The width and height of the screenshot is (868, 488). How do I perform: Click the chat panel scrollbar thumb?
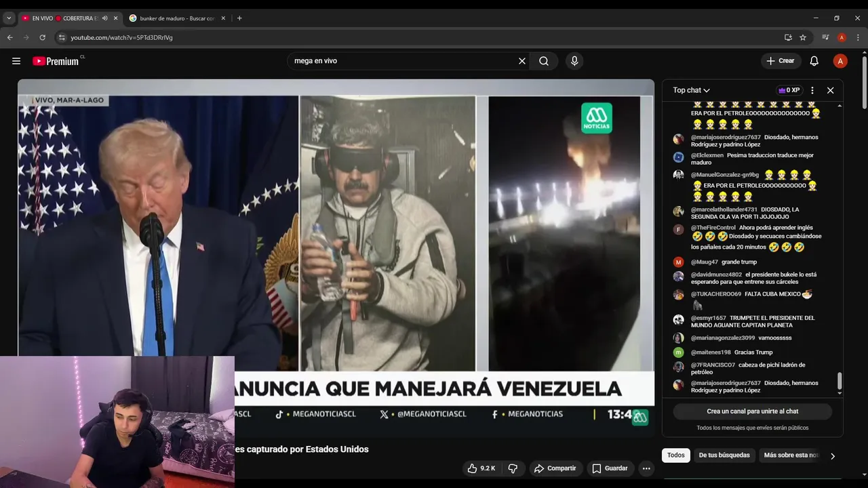[840, 381]
